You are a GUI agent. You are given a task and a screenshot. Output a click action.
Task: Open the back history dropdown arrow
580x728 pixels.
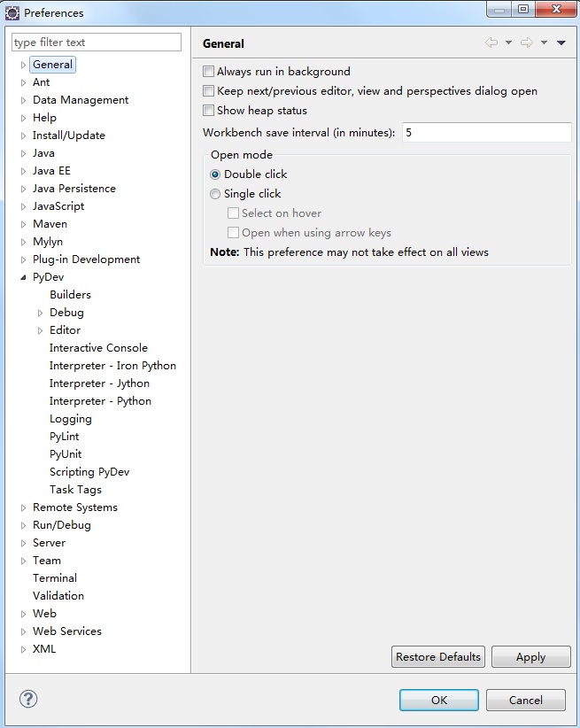tap(508, 43)
